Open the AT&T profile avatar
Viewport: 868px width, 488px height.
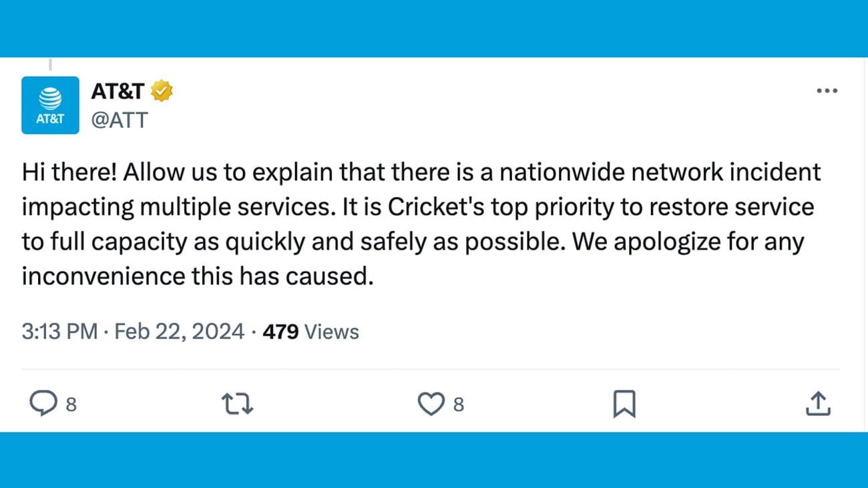pos(50,105)
